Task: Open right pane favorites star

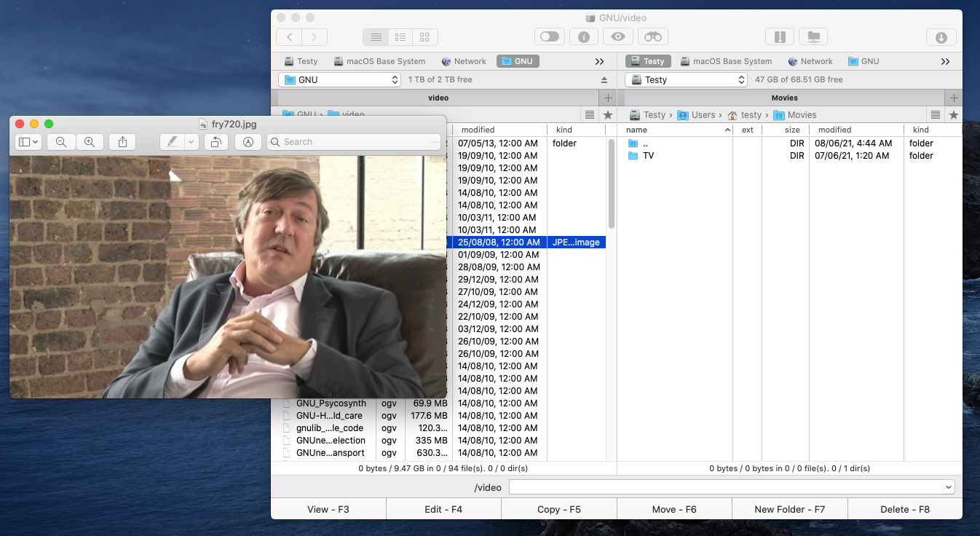Action: pos(954,114)
